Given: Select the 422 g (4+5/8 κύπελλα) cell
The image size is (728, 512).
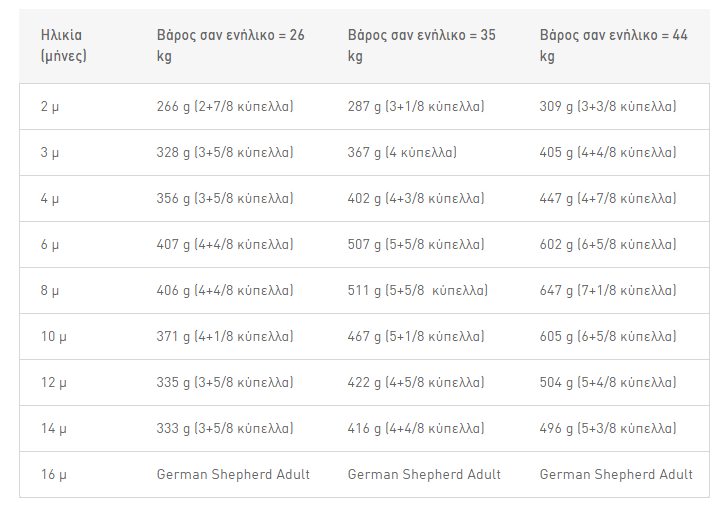Looking at the screenshot, I should (x=416, y=382).
